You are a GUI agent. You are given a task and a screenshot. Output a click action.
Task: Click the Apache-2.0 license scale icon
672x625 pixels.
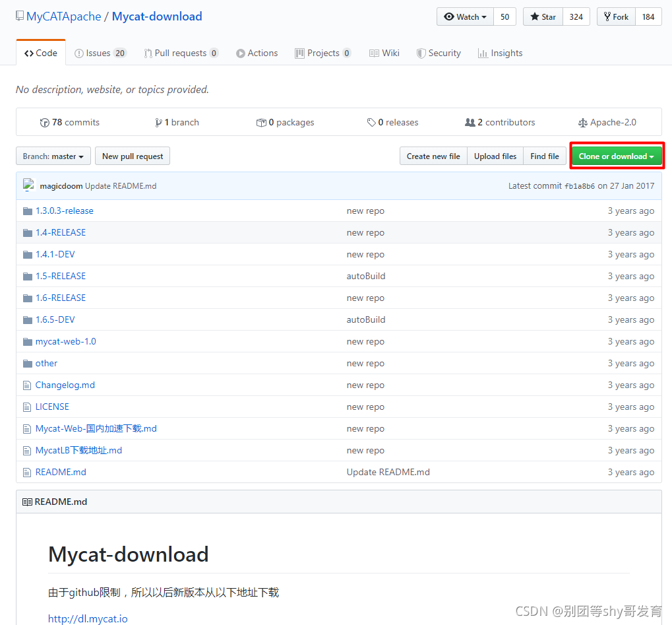pos(582,123)
